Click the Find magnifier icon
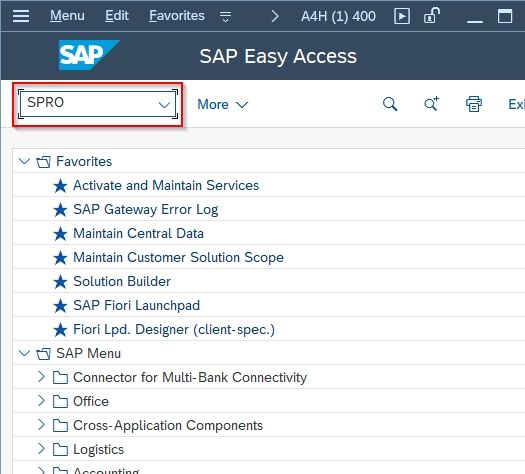 click(x=390, y=104)
